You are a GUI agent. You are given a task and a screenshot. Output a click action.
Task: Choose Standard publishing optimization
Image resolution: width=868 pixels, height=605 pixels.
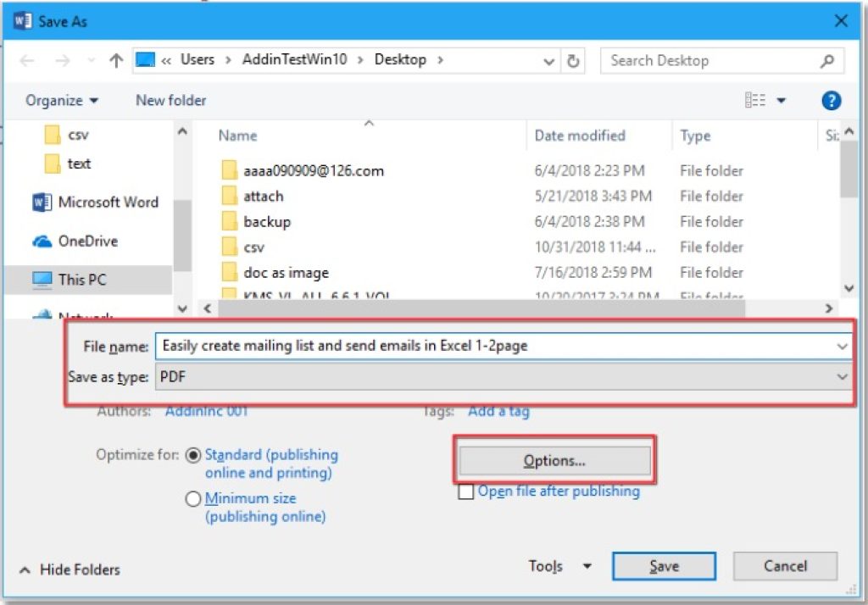coord(193,454)
